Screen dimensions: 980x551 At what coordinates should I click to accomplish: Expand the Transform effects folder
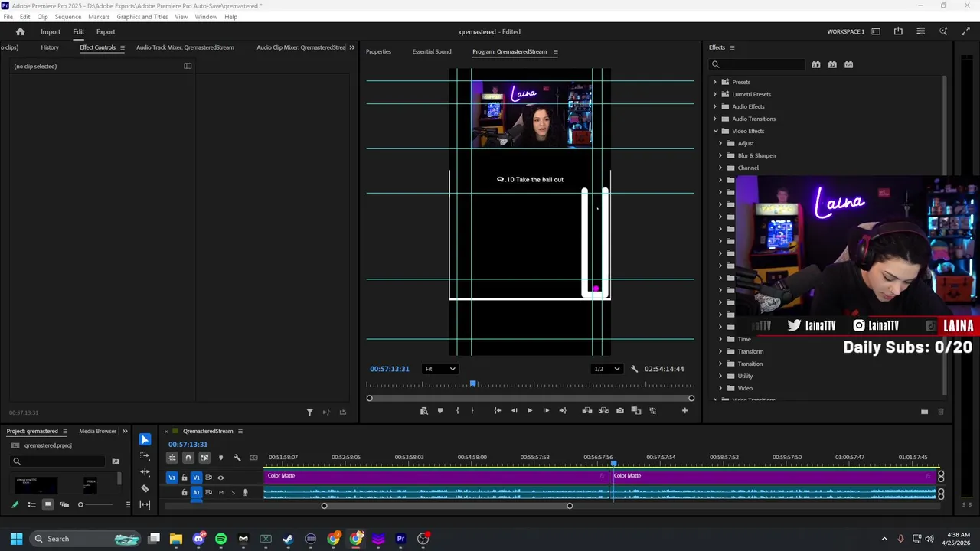720,351
